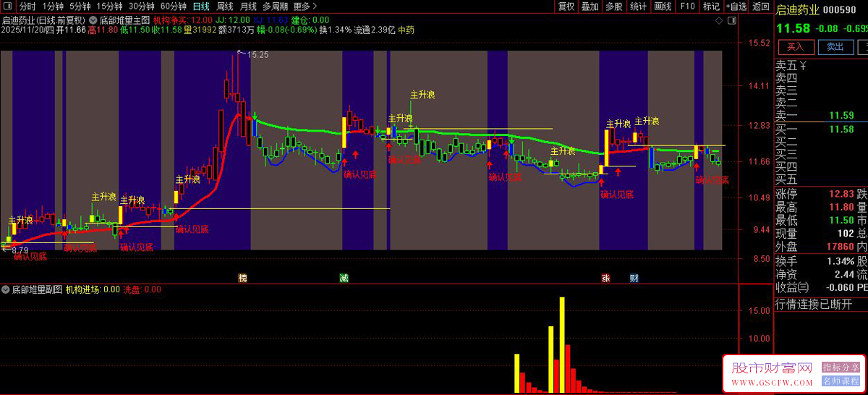
Task: Click the panel toggle icon at top-left
Action: pyautogui.click(x=8, y=7)
